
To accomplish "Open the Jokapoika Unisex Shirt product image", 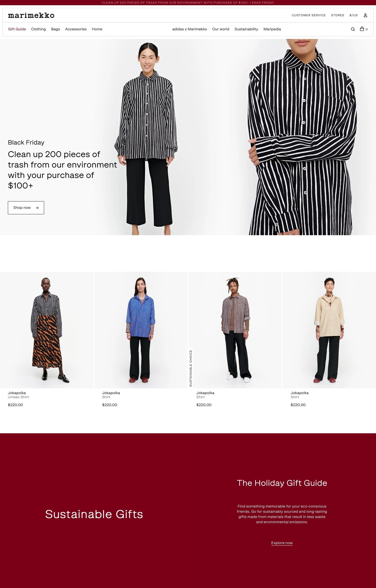I will pyautogui.click(x=46, y=330).
